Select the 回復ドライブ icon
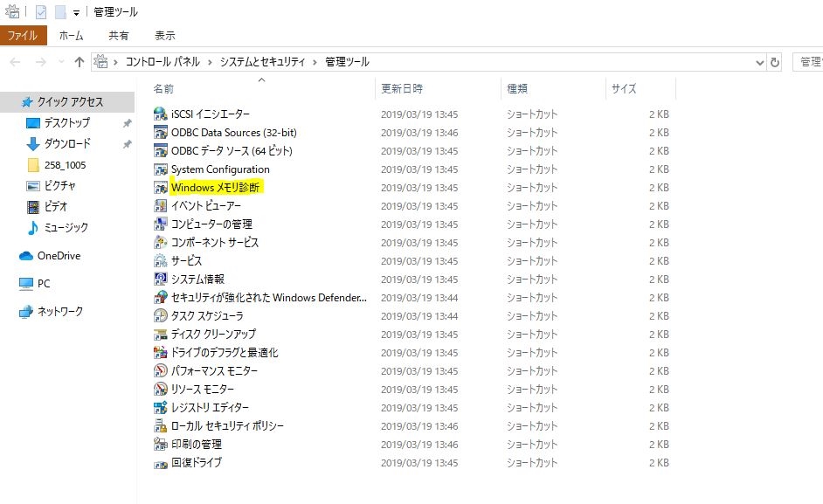 (x=160, y=464)
